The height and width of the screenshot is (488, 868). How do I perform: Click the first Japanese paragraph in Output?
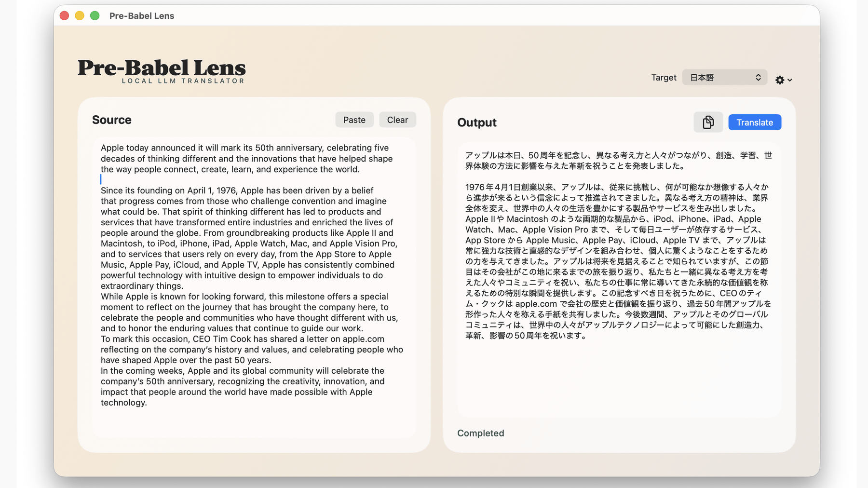618,161
